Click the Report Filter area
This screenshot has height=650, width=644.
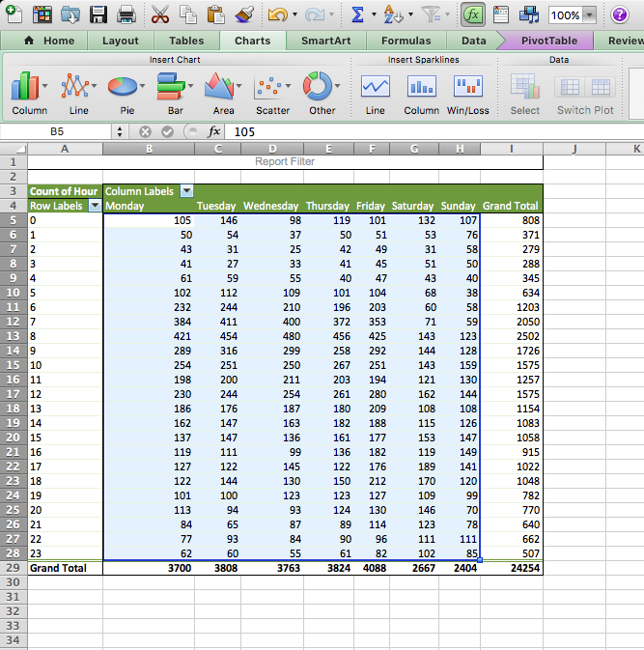coord(285,161)
